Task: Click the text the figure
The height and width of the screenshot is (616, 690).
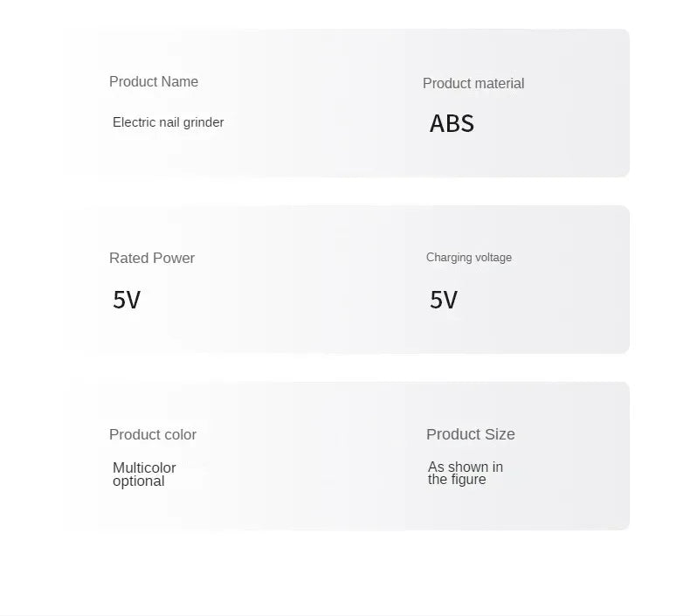Action: (x=457, y=480)
